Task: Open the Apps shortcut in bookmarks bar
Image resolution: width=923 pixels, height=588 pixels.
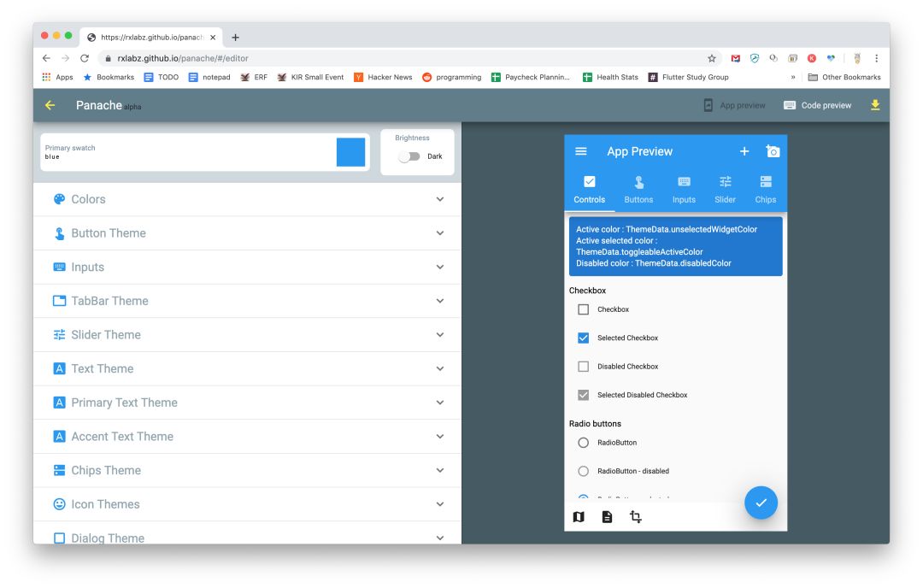Action: tap(58, 77)
